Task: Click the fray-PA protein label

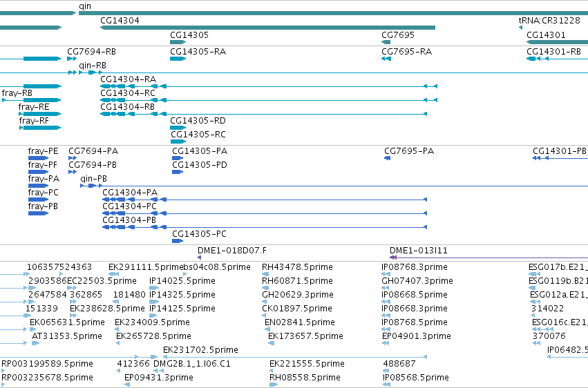Action: coord(44,179)
